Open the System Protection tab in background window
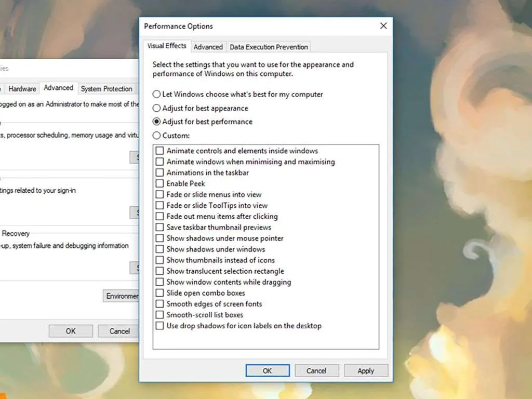 (107, 89)
